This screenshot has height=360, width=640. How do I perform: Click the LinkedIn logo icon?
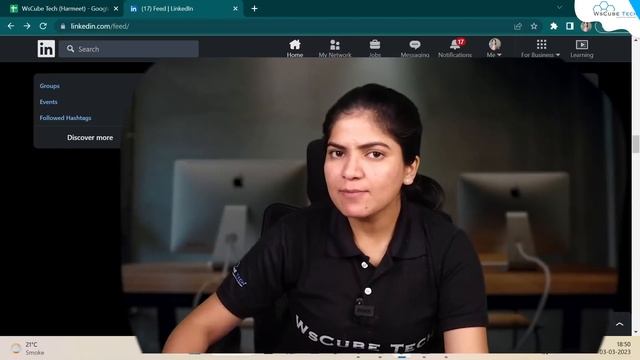(46, 49)
